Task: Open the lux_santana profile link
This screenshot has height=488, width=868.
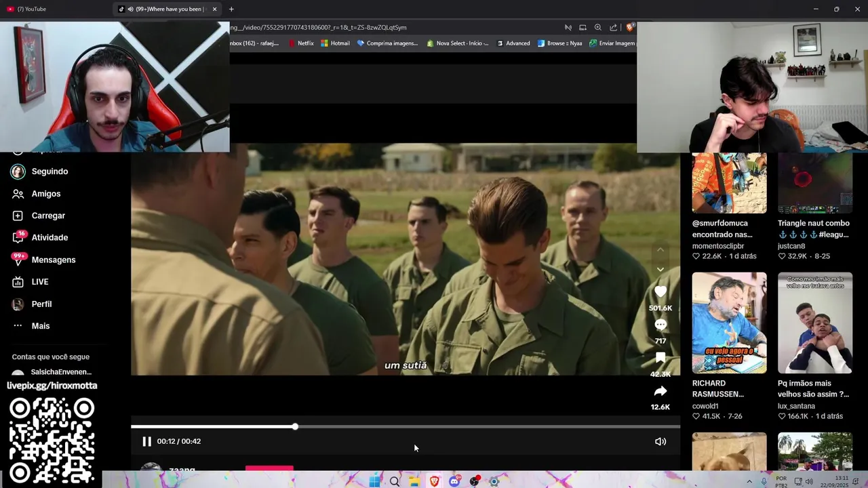Action: pyautogui.click(x=796, y=406)
